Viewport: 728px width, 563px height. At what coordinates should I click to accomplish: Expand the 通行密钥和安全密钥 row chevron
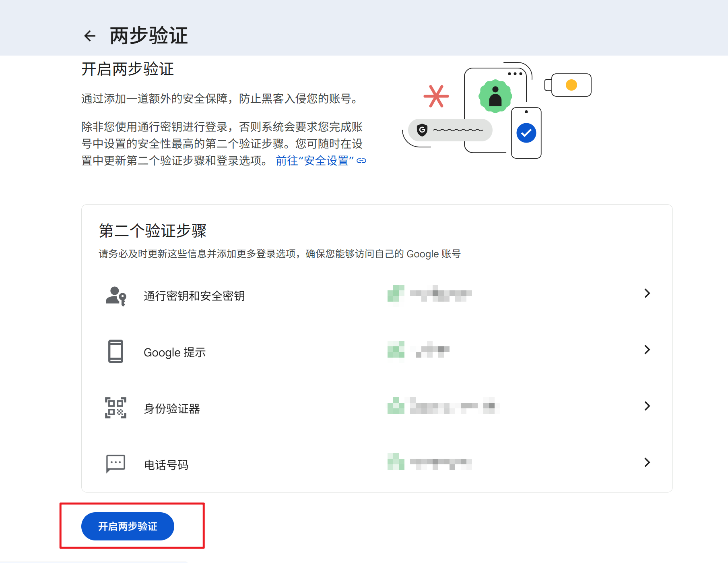tap(647, 293)
